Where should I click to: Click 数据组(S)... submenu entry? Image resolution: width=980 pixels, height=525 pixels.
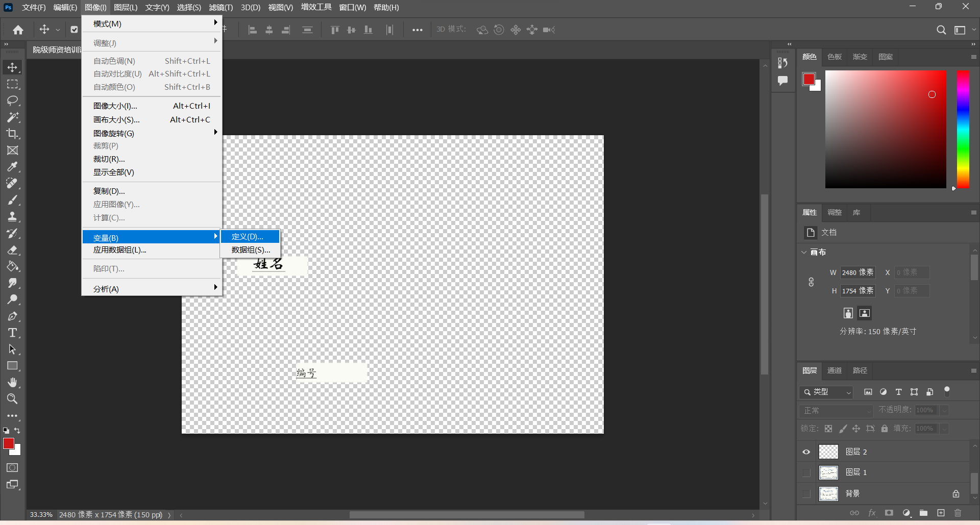(x=250, y=250)
